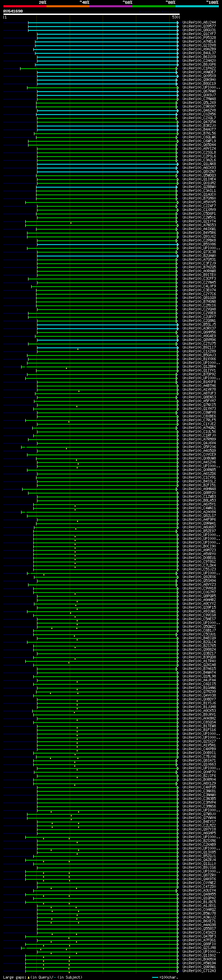Viewport: 222px width, 980px height.
Task: Open hit UniRef100_Q65D44
Action: tap(199, 145)
